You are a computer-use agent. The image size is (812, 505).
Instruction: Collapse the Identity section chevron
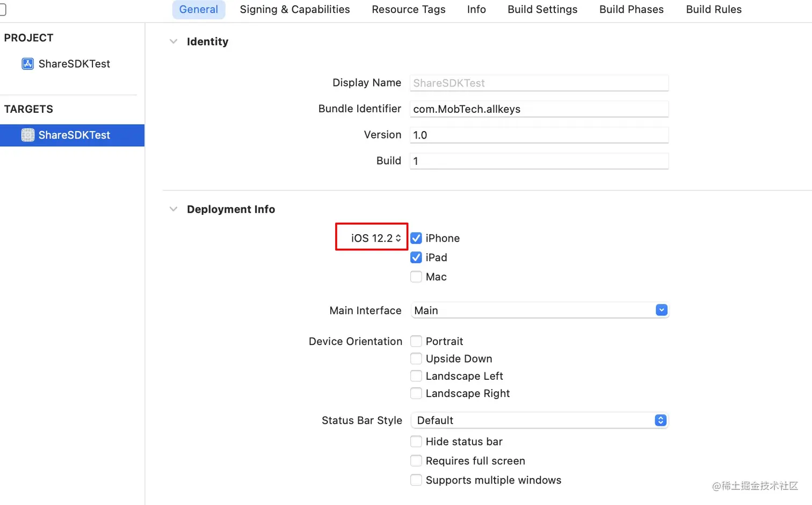173,41
